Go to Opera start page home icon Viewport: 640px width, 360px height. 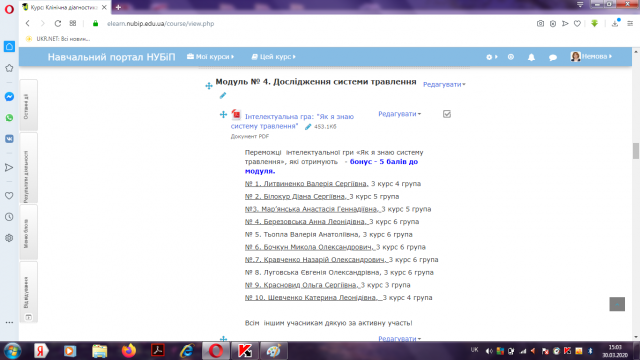coord(9,47)
